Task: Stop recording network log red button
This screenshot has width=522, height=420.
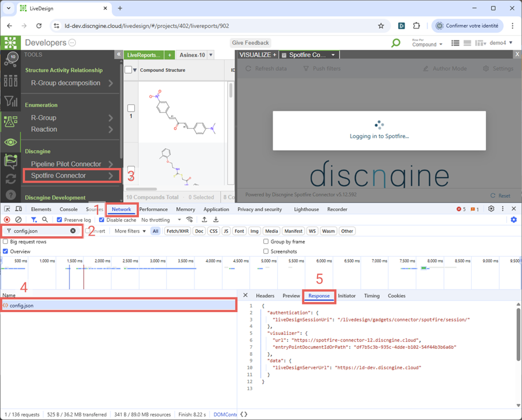Action: coord(7,219)
